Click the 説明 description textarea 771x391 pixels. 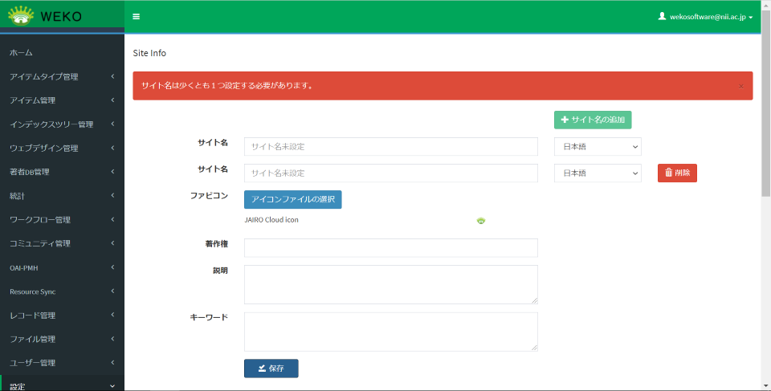click(x=391, y=285)
